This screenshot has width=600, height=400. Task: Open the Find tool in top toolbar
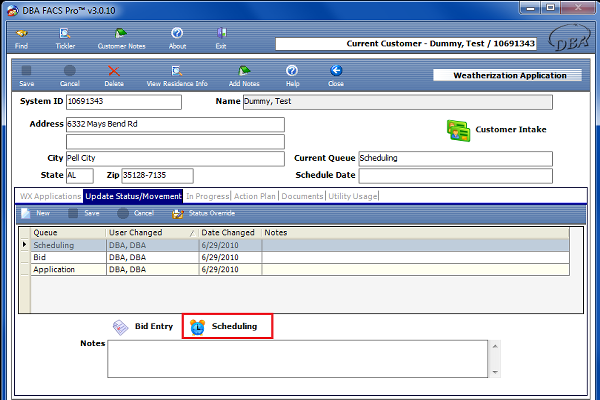tap(21, 39)
